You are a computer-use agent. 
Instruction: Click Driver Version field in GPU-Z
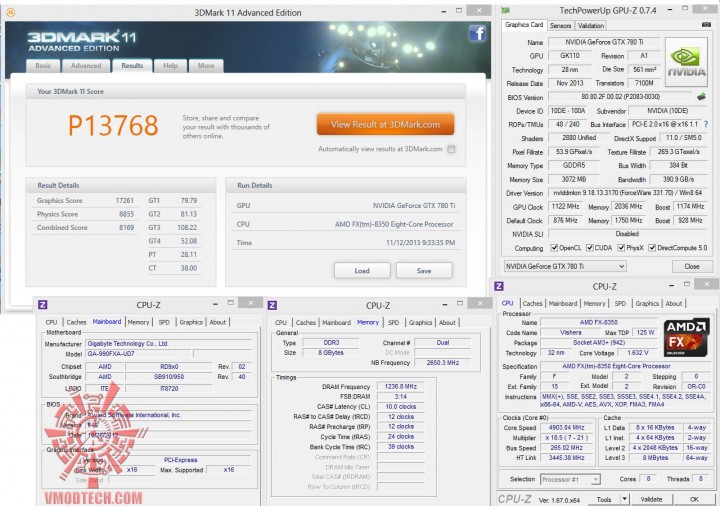(x=627, y=193)
